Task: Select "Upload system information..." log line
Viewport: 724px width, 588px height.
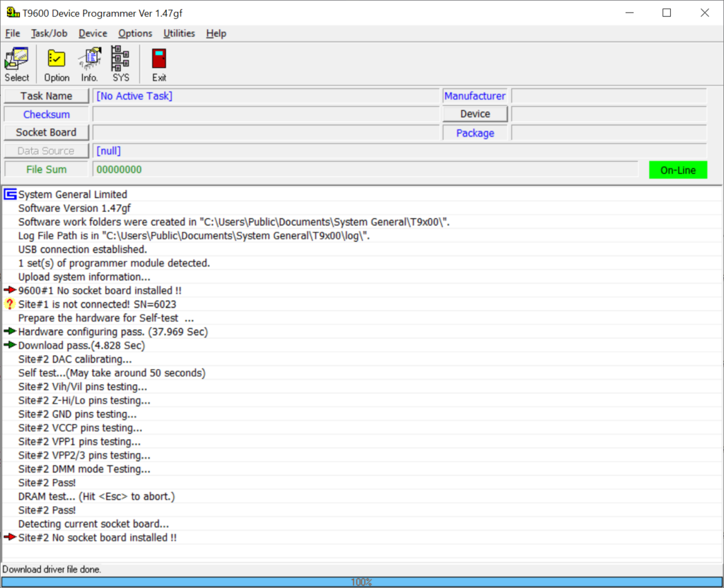Action: coord(84,277)
